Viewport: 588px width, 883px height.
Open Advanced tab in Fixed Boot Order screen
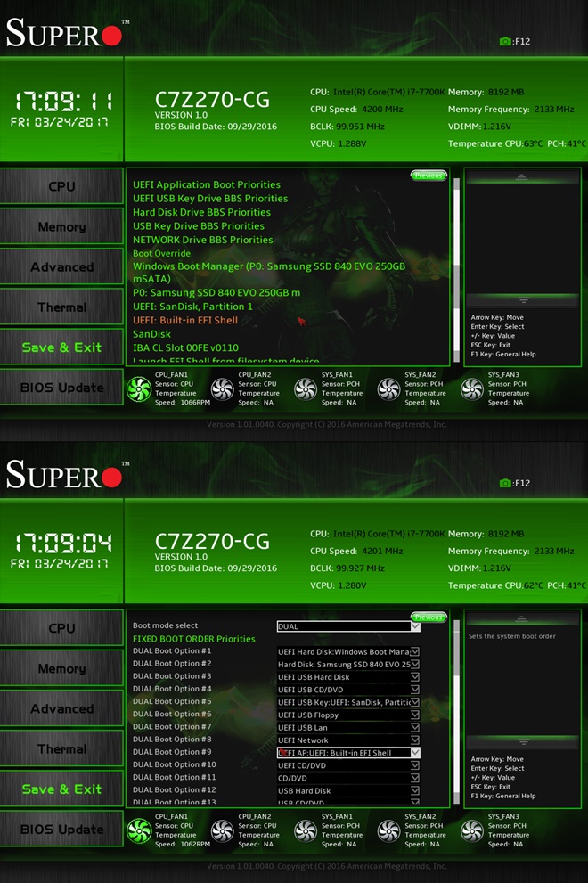[61, 708]
